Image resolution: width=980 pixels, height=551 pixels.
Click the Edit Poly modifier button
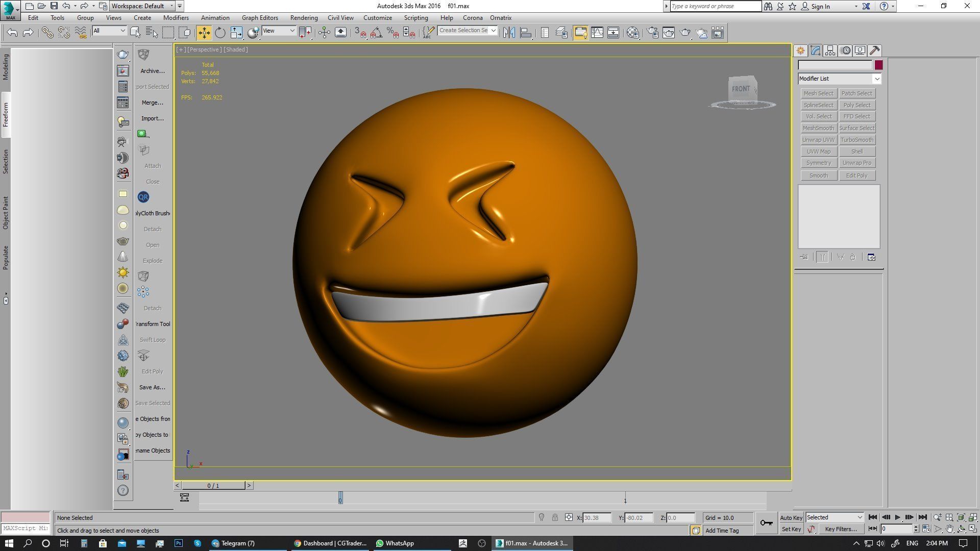(857, 176)
